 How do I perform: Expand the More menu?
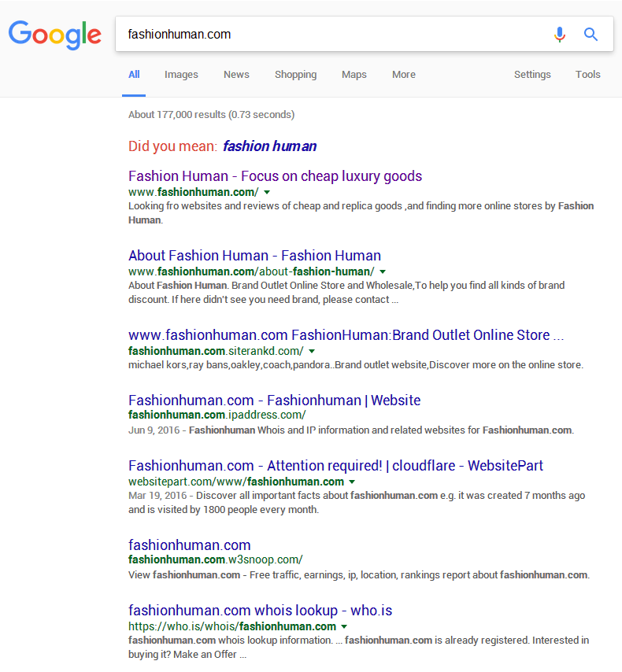(x=404, y=75)
